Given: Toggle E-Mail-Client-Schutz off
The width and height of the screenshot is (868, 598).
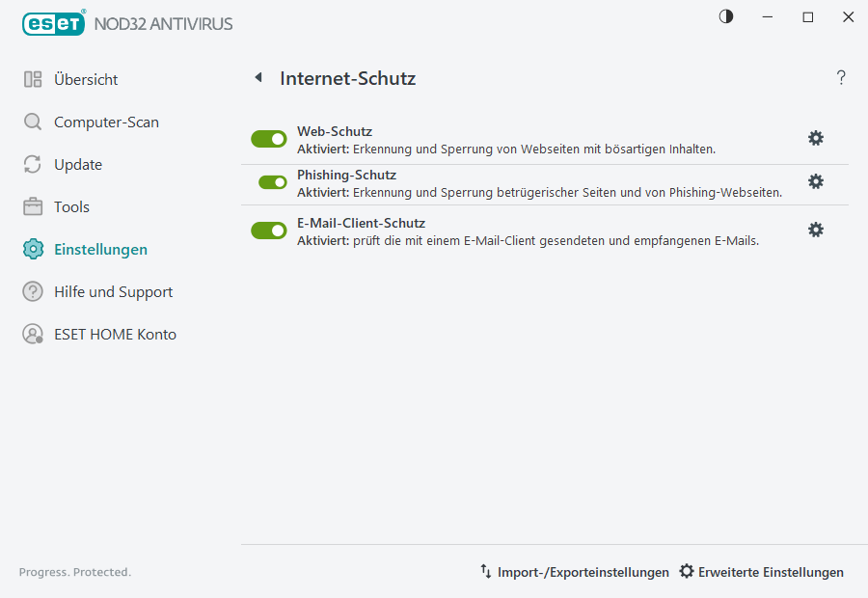Looking at the screenshot, I should (268, 230).
